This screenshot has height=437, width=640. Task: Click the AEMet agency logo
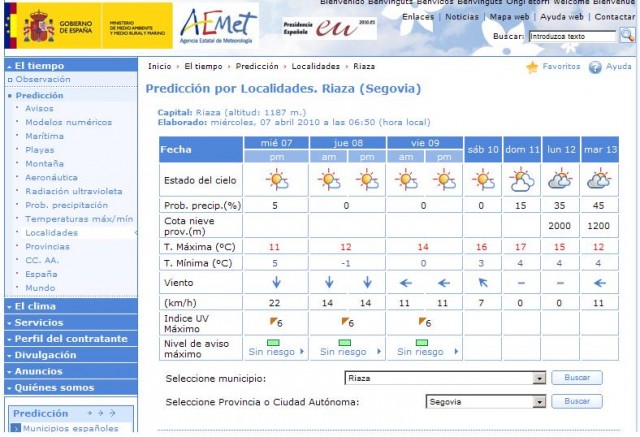coord(218,25)
